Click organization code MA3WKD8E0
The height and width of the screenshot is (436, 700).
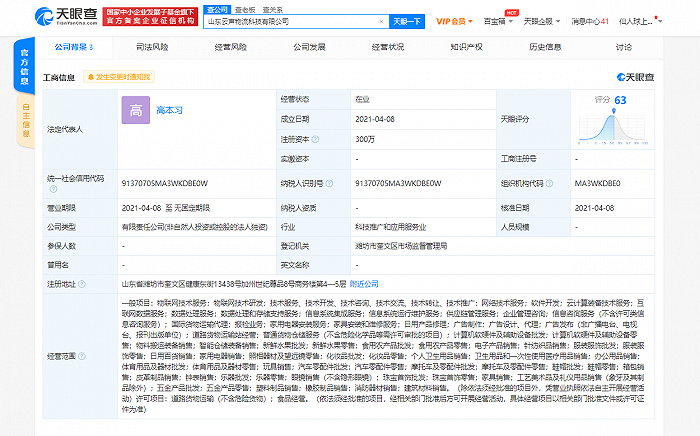click(597, 183)
